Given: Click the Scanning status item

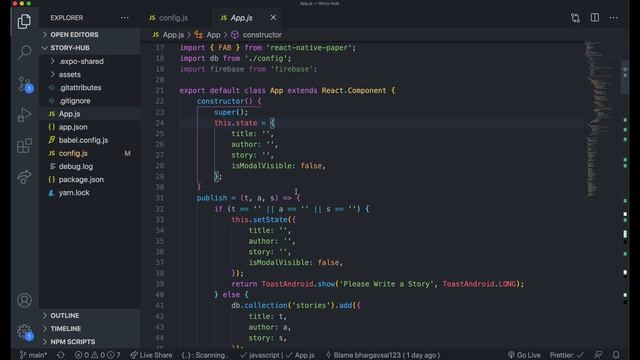Looking at the screenshot, I should [x=204, y=355].
